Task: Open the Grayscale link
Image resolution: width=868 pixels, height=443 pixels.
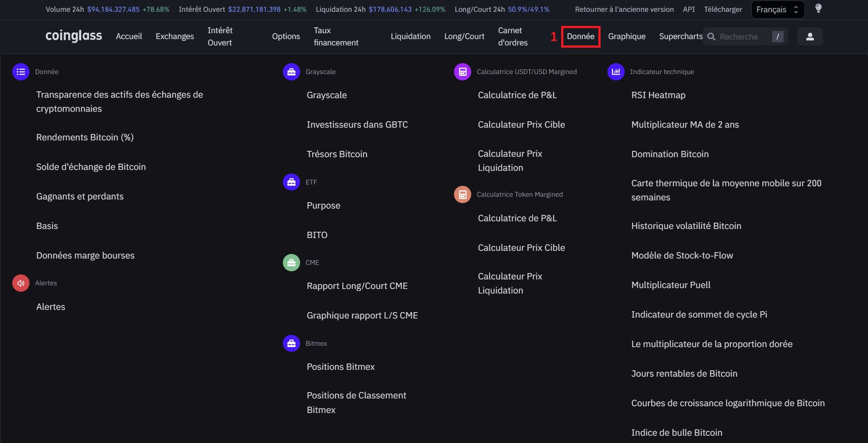Action: tap(327, 95)
